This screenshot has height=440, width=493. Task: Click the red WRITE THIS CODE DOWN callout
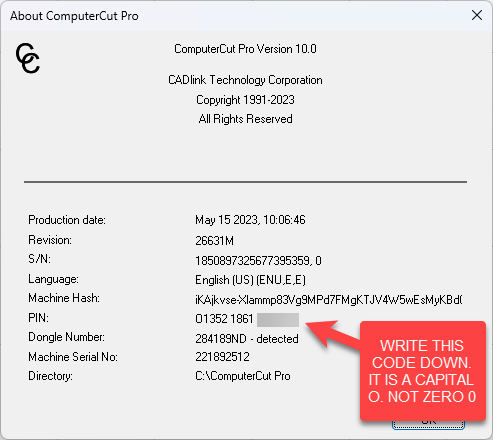423,371
